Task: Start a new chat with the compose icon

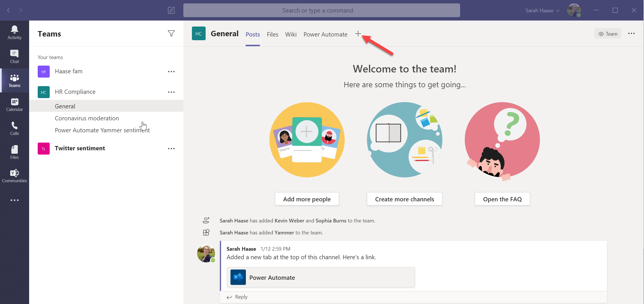Action: [171, 10]
